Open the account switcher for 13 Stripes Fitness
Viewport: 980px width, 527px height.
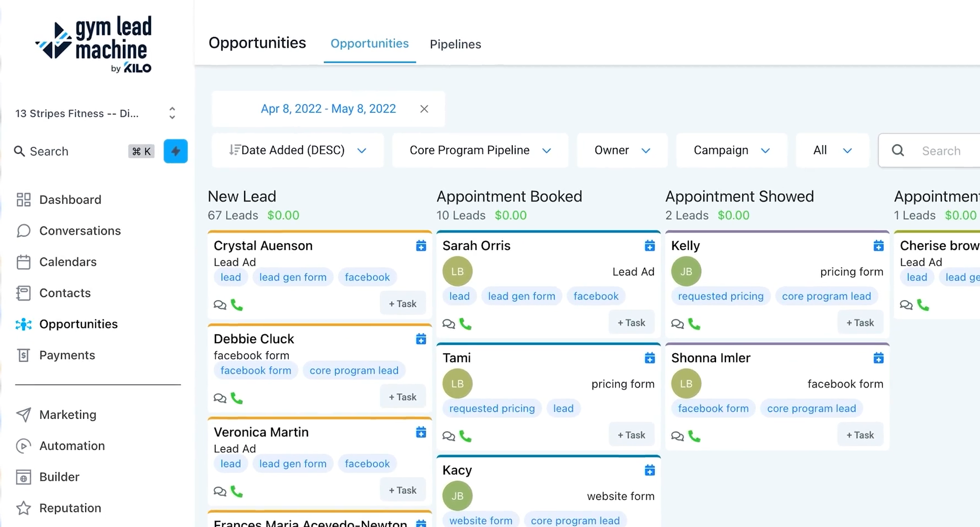click(x=172, y=113)
